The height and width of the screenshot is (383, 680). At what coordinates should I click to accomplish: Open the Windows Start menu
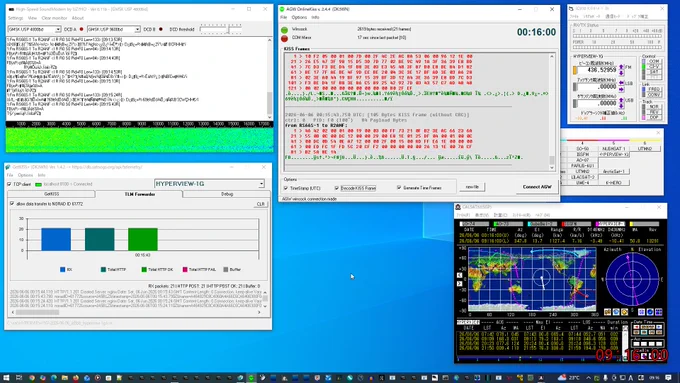click(x=6, y=378)
